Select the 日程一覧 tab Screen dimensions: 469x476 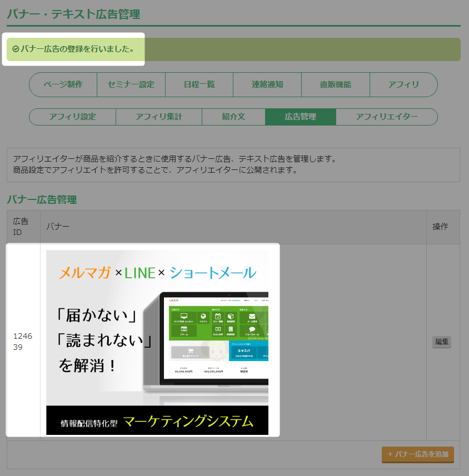199,84
